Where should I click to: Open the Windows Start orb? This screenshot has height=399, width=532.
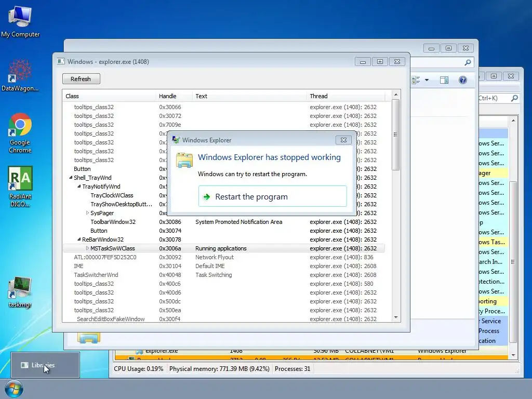tap(14, 389)
